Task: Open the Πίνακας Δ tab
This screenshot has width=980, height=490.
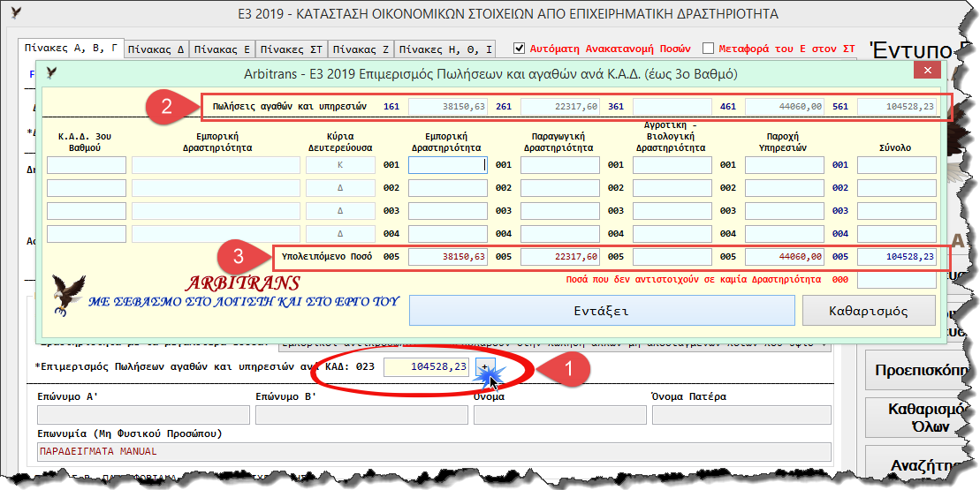Action: coord(156,49)
